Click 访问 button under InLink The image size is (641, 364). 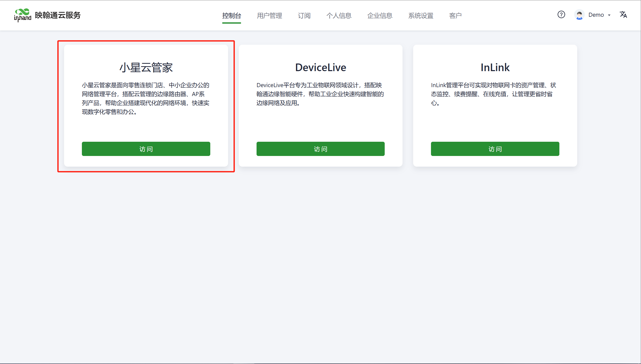(495, 149)
